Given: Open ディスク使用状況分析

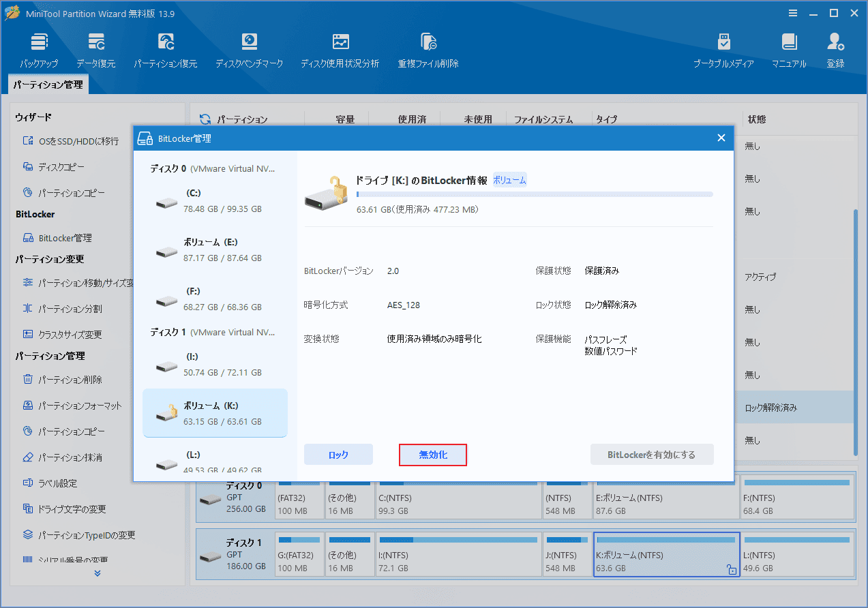Looking at the screenshot, I should tap(340, 50).
